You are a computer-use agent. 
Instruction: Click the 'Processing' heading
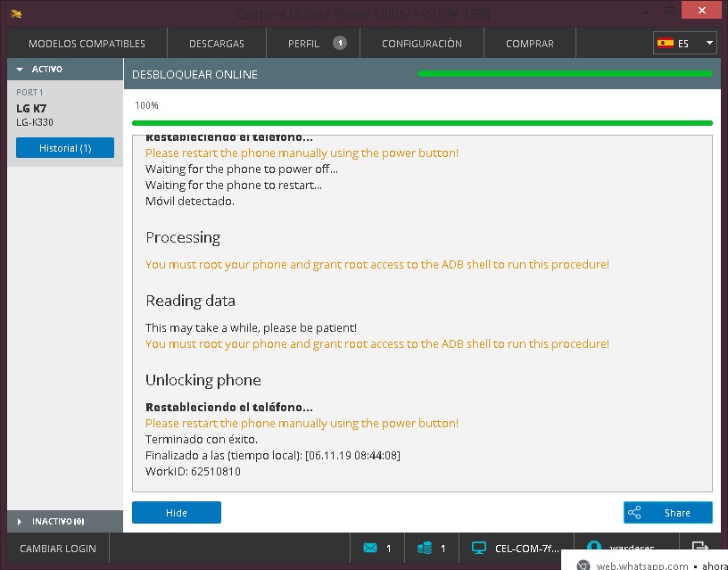pyautogui.click(x=183, y=237)
